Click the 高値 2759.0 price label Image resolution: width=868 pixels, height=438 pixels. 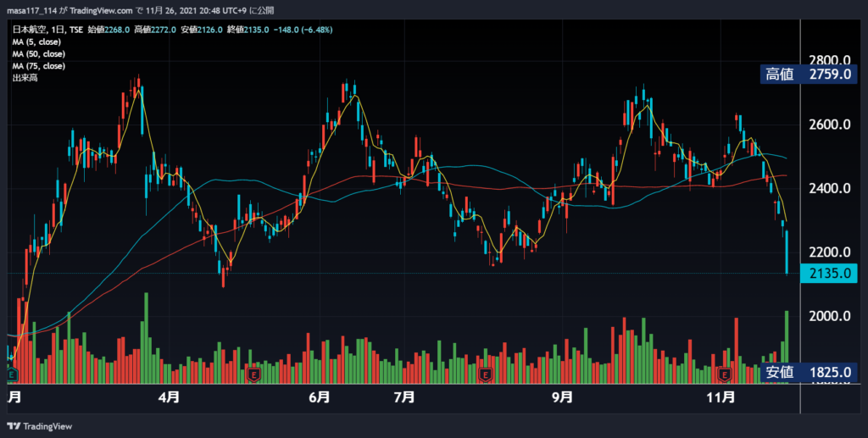click(808, 74)
